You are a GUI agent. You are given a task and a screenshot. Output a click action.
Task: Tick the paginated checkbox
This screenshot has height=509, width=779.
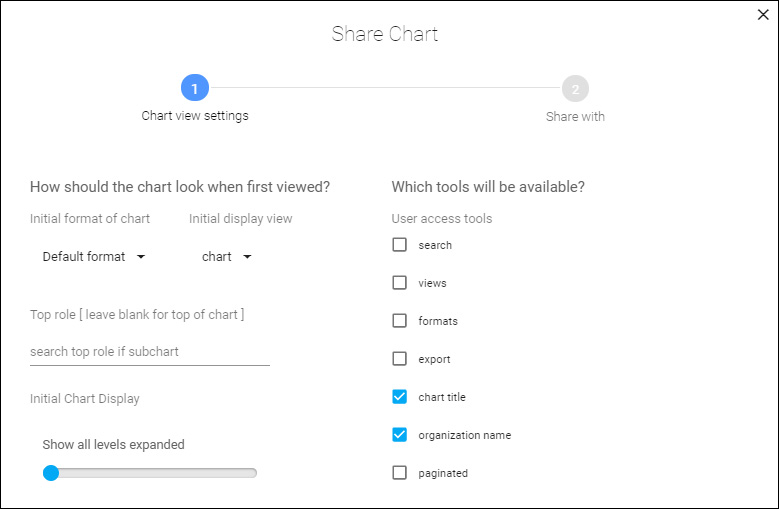(399, 473)
